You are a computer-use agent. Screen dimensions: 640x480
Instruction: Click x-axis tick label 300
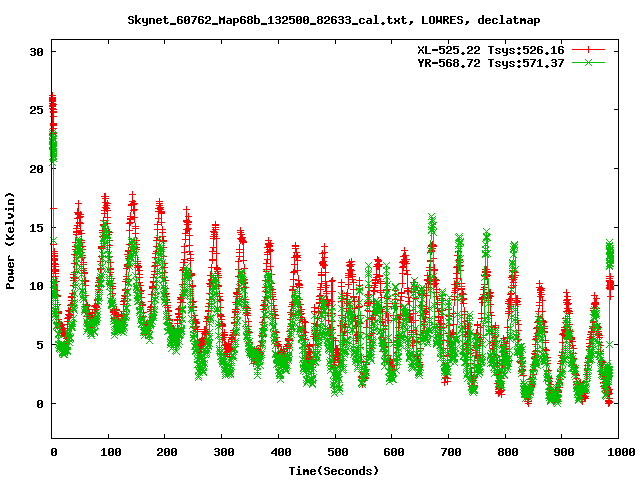pyautogui.click(x=224, y=452)
